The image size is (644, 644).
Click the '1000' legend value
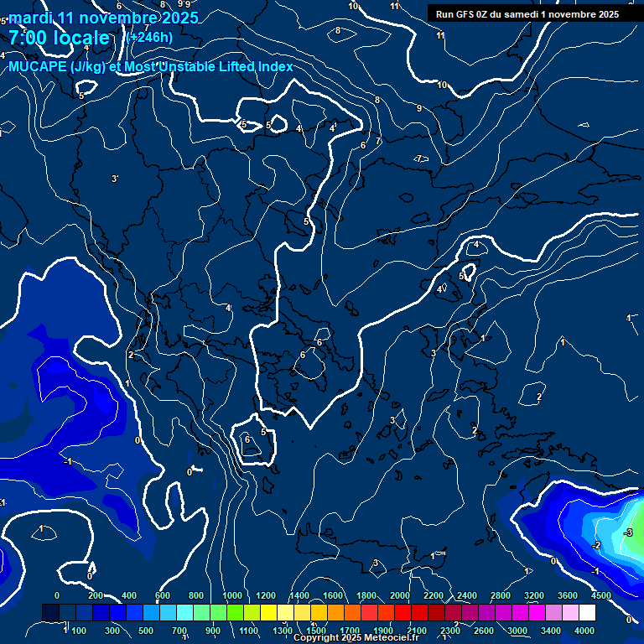pyautogui.click(x=232, y=595)
